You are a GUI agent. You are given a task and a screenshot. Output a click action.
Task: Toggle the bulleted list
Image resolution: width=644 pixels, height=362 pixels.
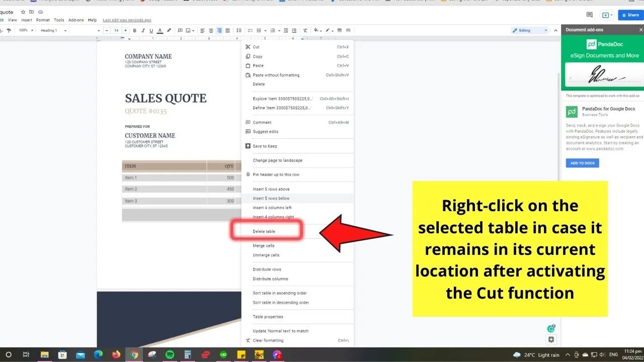(259, 30)
